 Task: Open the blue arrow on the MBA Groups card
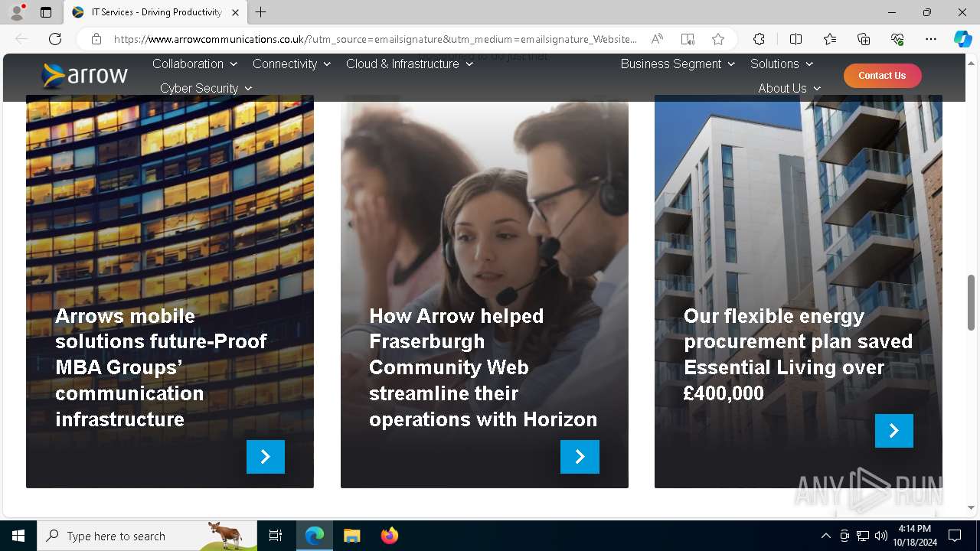pos(266,457)
